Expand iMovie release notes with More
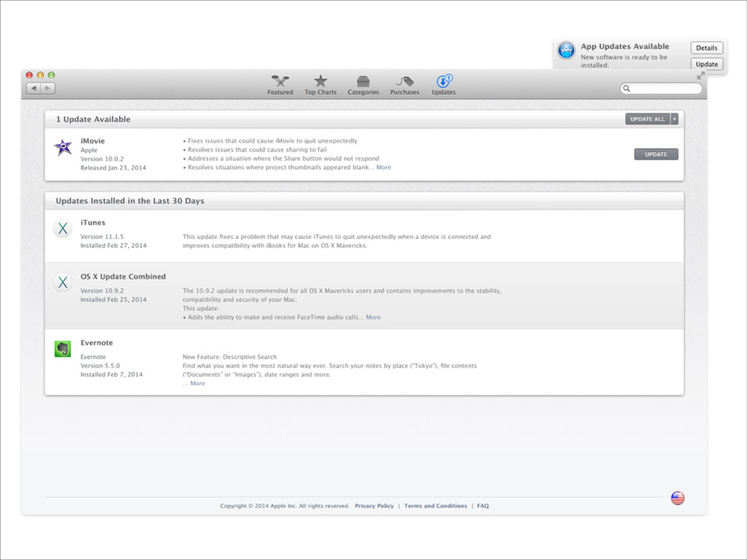Viewport: 747px width, 560px height. pos(384,167)
